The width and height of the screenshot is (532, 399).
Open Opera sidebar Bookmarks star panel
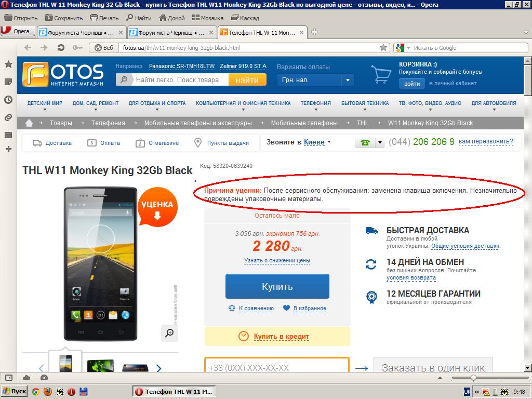tap(8, 64)
